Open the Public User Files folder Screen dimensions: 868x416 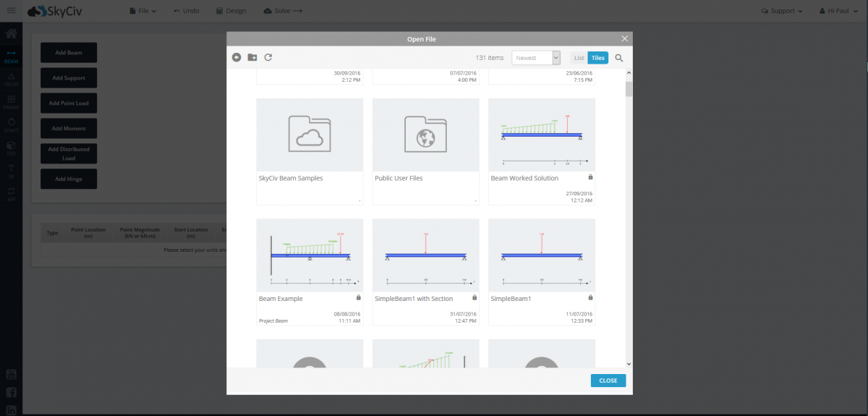[x=425, y=135]
